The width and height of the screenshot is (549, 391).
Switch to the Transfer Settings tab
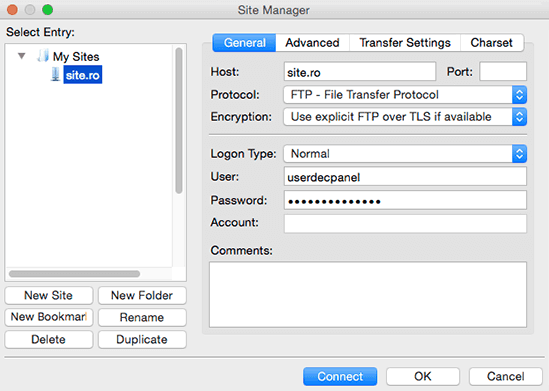tap(405, 43)
